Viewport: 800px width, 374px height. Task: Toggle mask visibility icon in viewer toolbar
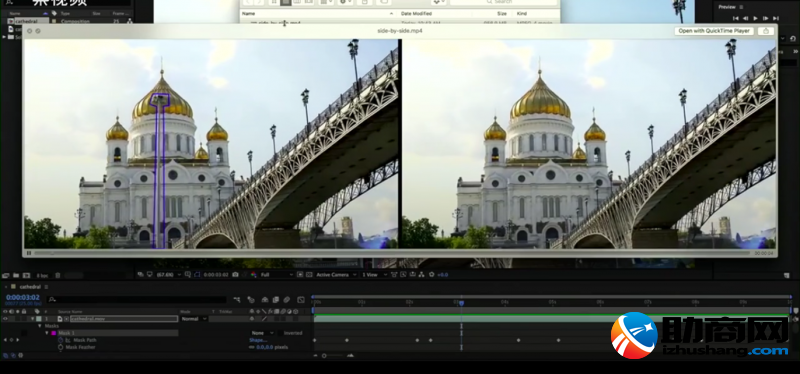pos(197,275)
